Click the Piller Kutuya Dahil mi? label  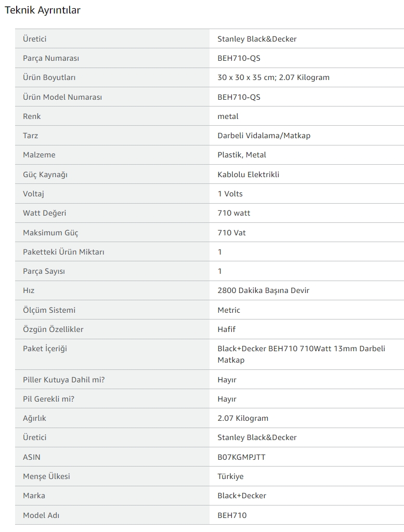[x=64, y=380]
